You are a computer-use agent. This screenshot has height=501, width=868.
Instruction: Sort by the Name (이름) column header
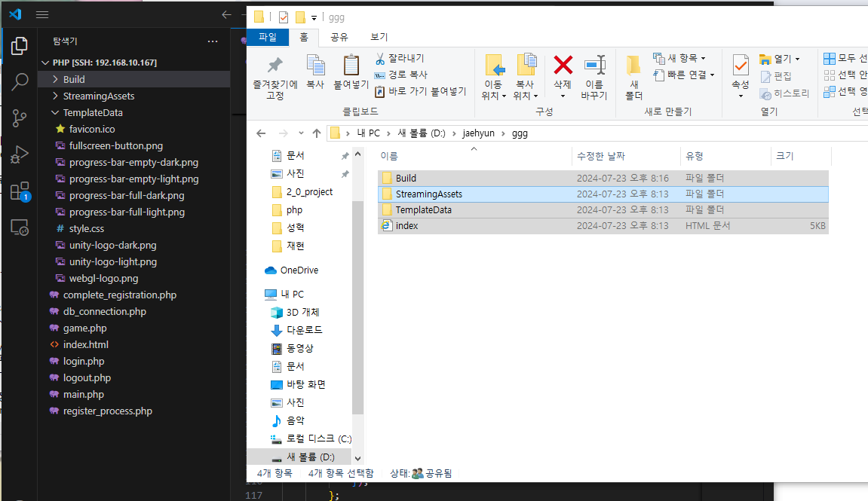474,156
